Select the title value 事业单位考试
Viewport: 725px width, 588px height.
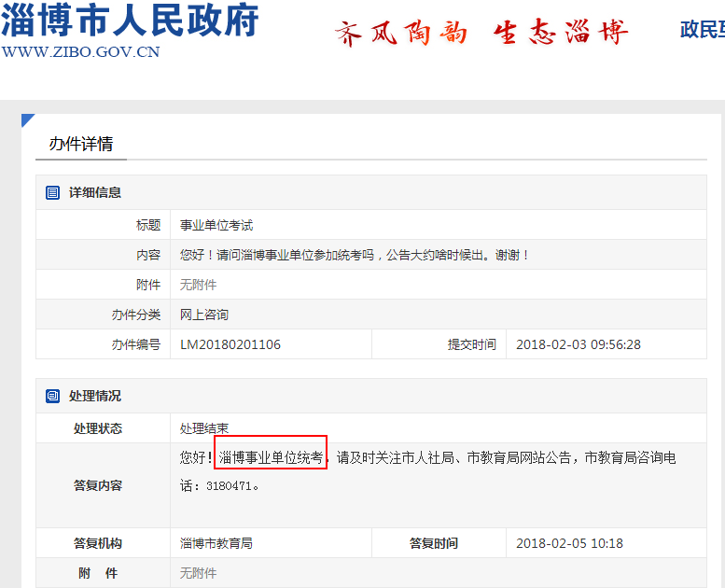216,225
